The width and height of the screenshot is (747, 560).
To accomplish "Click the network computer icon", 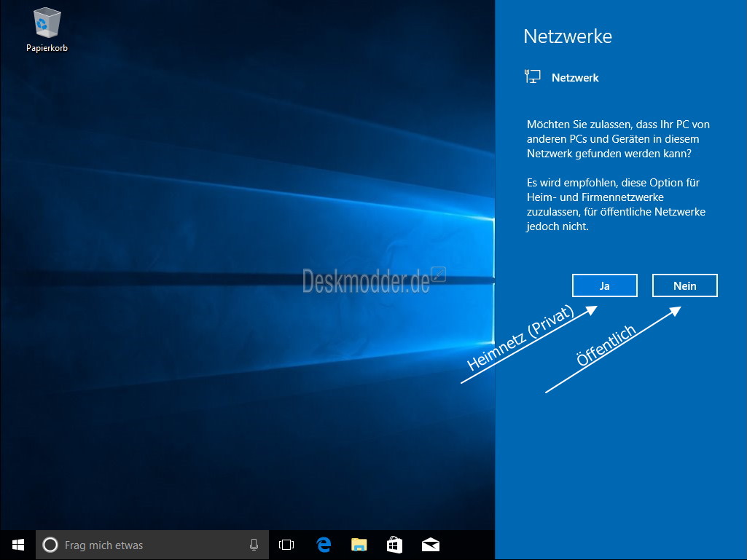I will pyautogui.click(x=532, y=76).
